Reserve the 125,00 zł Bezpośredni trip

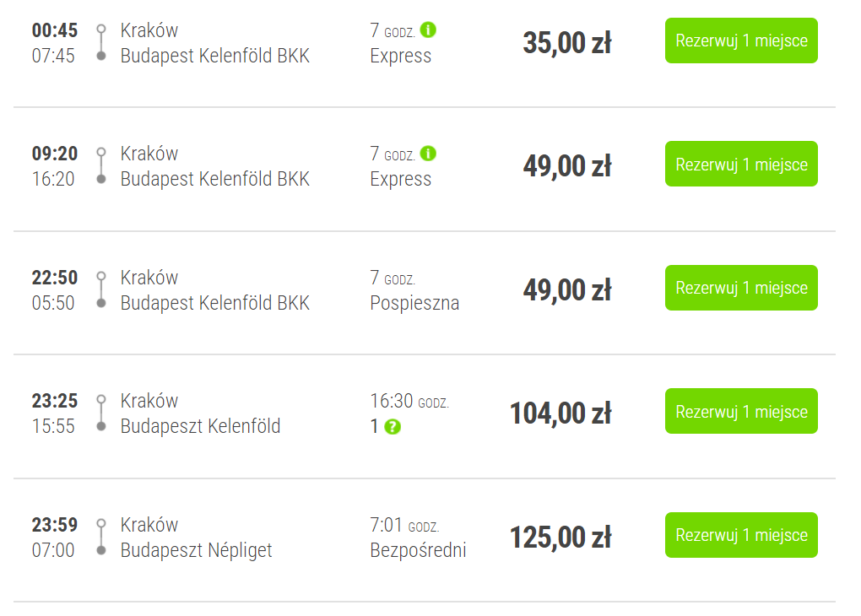[741, 535]
